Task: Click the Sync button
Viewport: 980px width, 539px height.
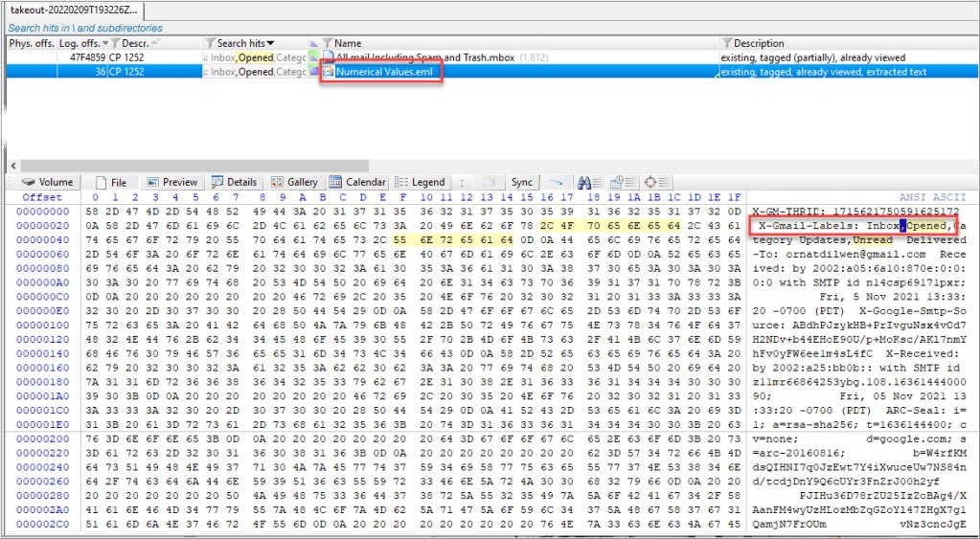Action: coord(522,182)
